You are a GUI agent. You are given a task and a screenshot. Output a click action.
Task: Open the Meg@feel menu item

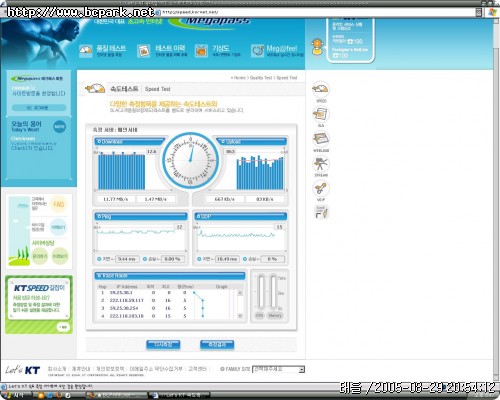pos(277,50)
